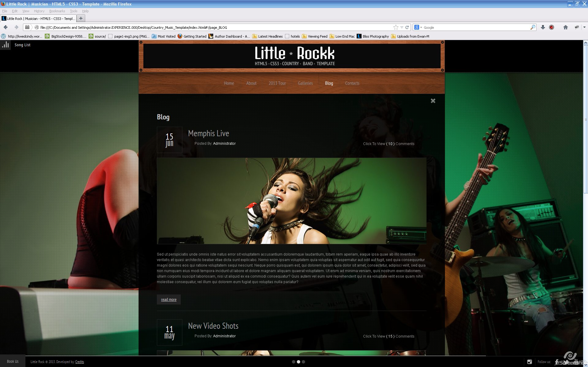Select the Little Rock browser tab
This screenshot has height=367, width=588.
point(38,18)
